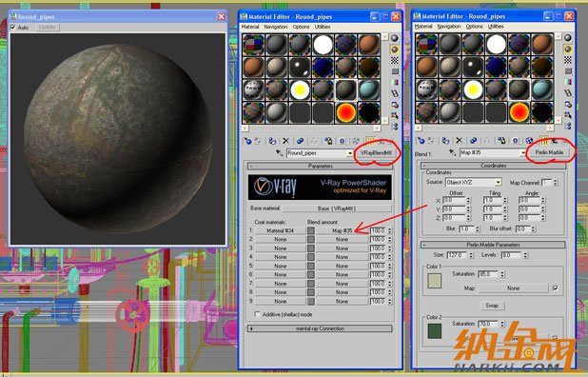Click pick-material eyedropper next to Round_pipes name
588x377 pixels.
click(x=279, y=153)
